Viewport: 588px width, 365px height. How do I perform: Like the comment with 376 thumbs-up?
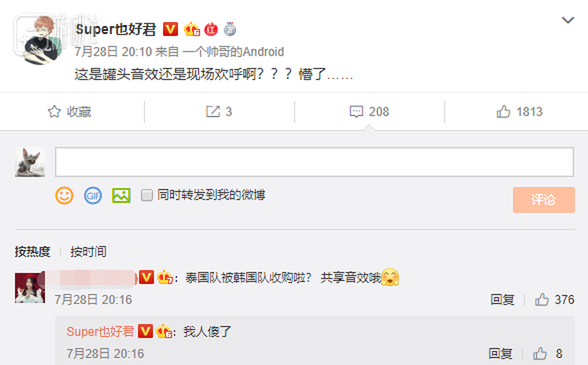point(542,300)
